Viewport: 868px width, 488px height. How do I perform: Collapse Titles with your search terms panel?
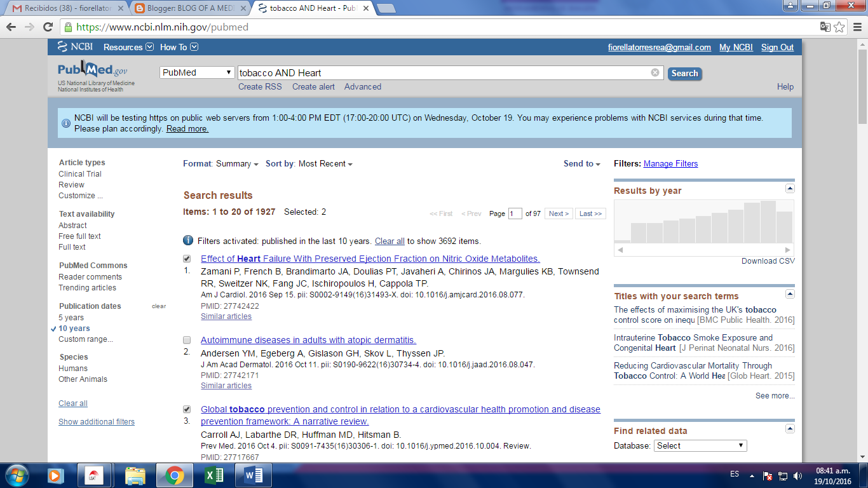790,294
